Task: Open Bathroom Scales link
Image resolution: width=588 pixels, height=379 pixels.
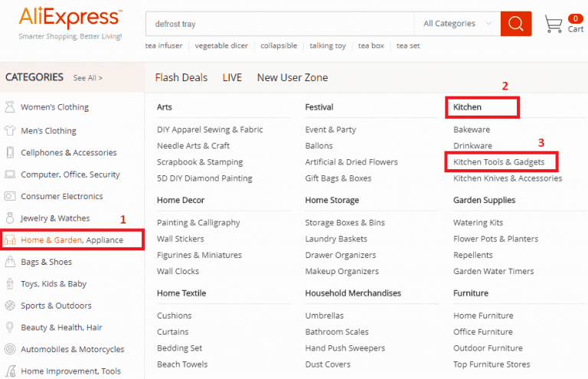Action: [x=337, y=332]
